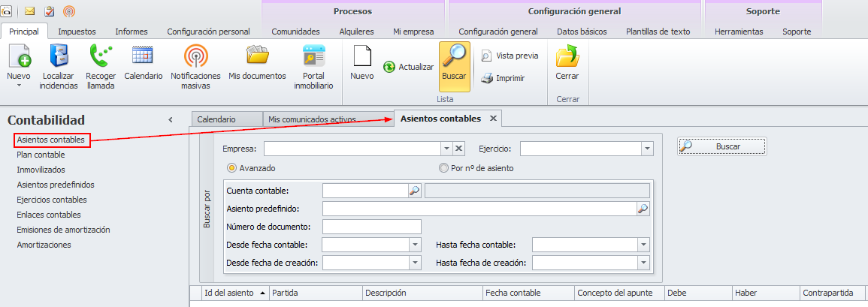Screen dimensions: 868x307
Task: Open Amortizaciones in sidebar
Action: [x=44, y=245]
